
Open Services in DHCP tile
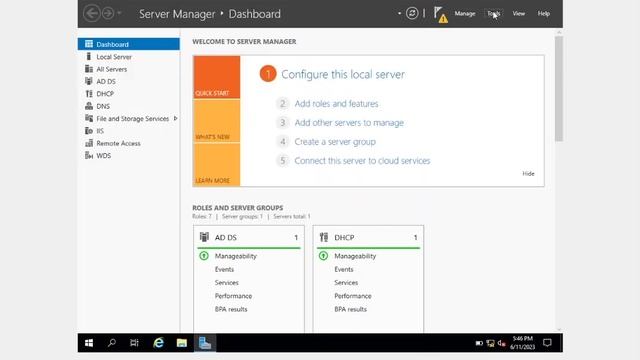tap(346, 282)
